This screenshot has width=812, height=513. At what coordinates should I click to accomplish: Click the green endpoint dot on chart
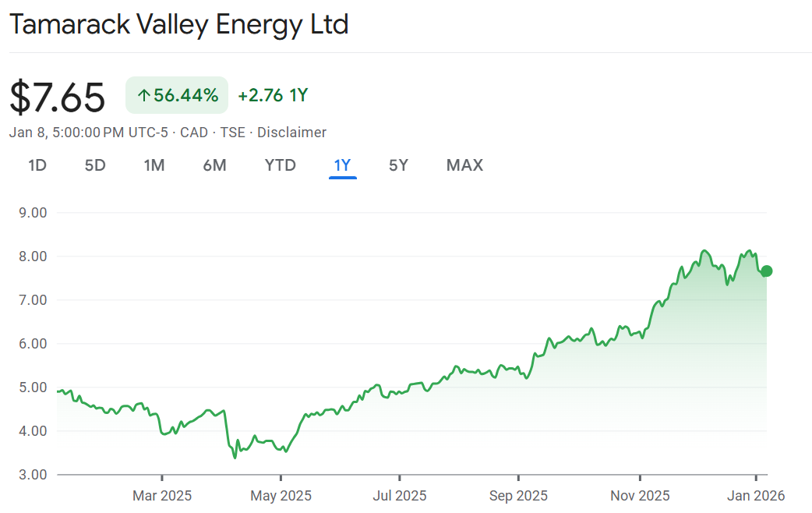tap(766, 271)
